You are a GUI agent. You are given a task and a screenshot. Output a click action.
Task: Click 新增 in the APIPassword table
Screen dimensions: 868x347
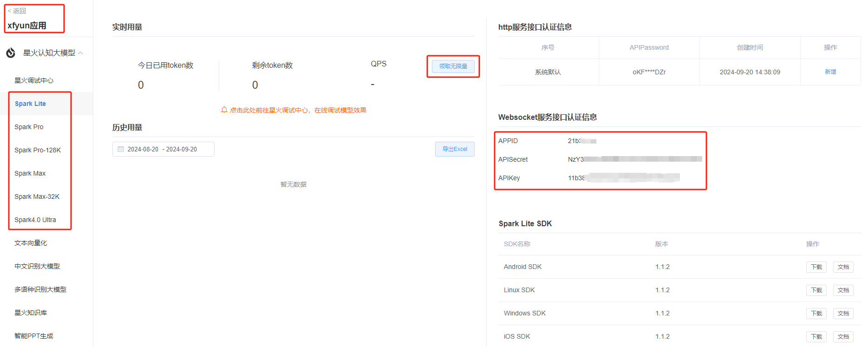click(x=830, y=72)
